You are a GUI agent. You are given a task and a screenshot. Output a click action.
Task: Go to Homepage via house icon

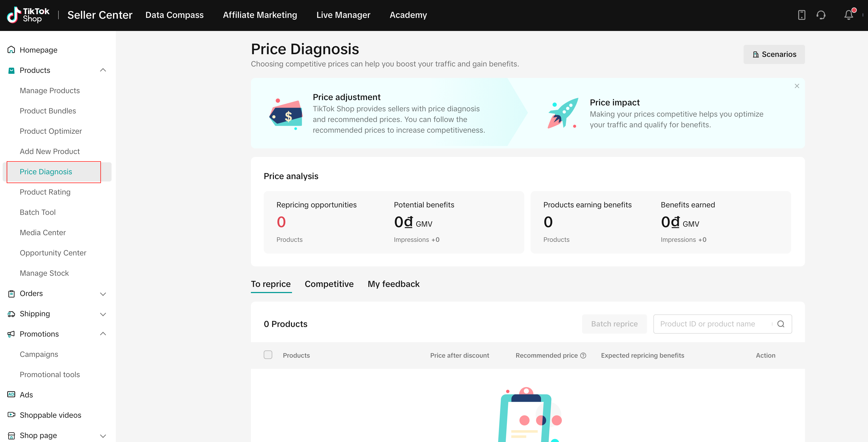(11, 50)
